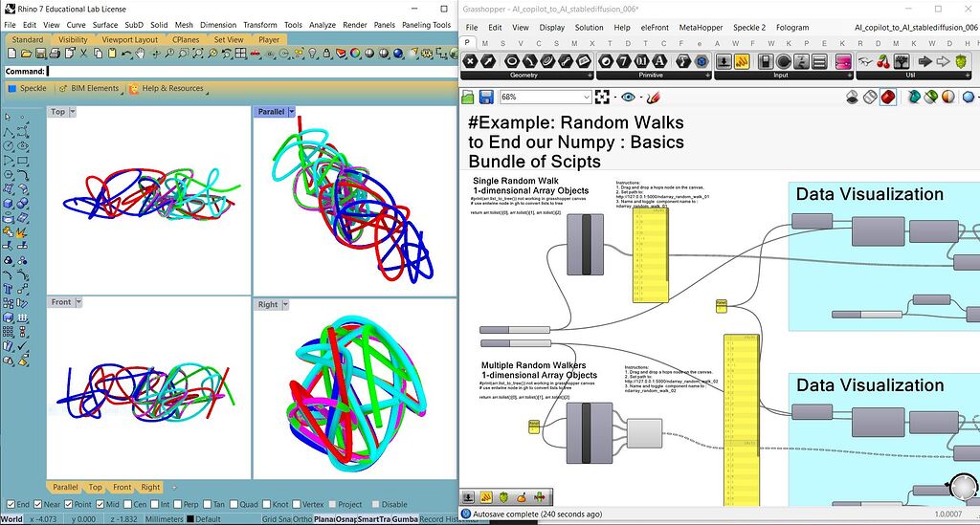Click the Cut scissors icon in Rhino toolbar
This screenshot has height=525, width=980.
(84, 54)
